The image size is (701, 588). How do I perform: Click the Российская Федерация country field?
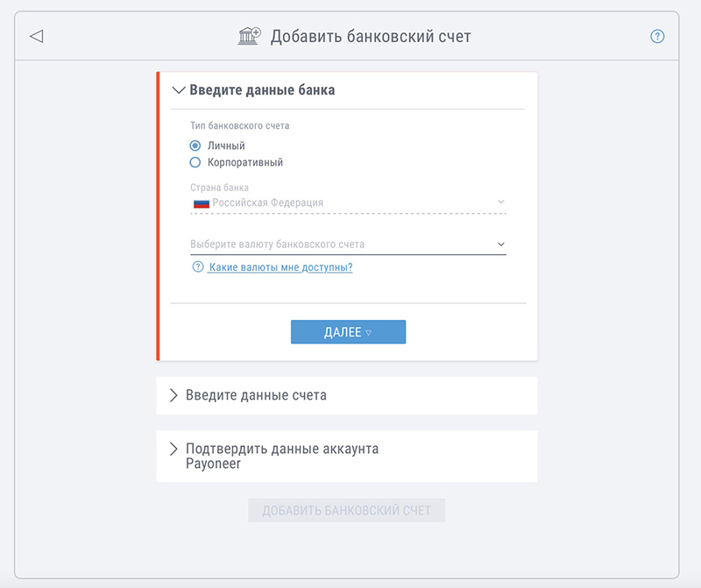point(348,203)
